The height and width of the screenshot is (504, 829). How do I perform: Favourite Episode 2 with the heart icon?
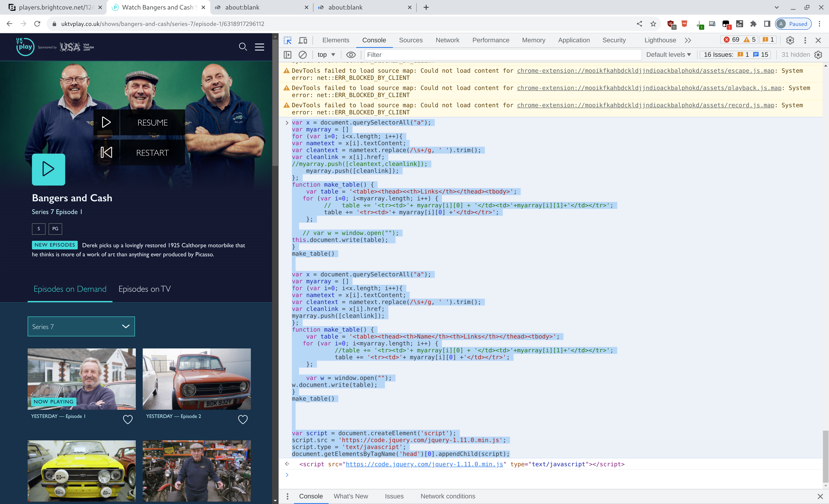[x=243, y=419]
